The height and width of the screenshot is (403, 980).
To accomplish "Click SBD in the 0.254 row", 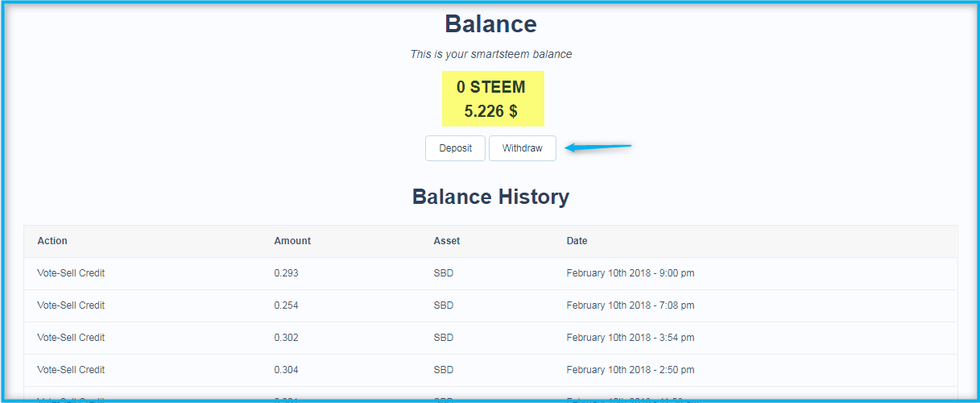I will click(444, 305).
